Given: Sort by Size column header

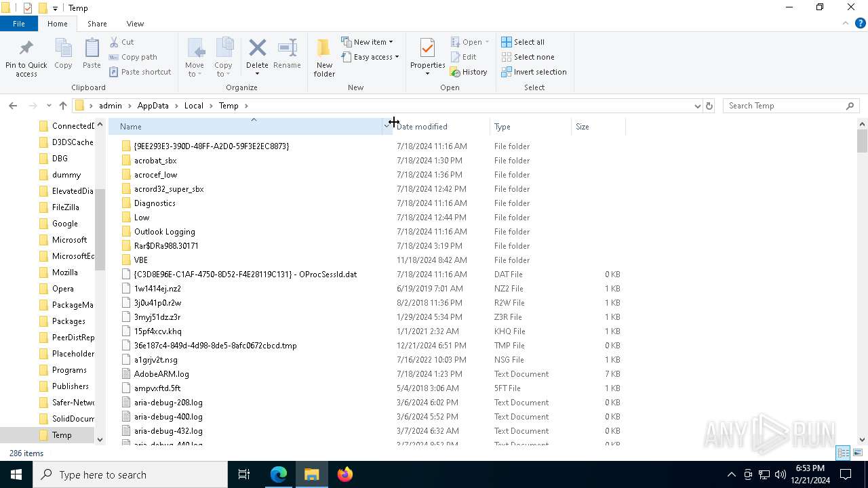Looking at the screenshot, I should (x=598, y=127).
